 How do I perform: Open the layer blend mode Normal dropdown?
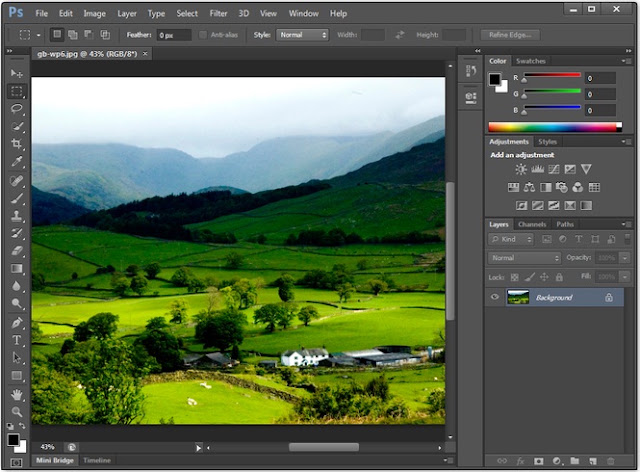point(524,258)
